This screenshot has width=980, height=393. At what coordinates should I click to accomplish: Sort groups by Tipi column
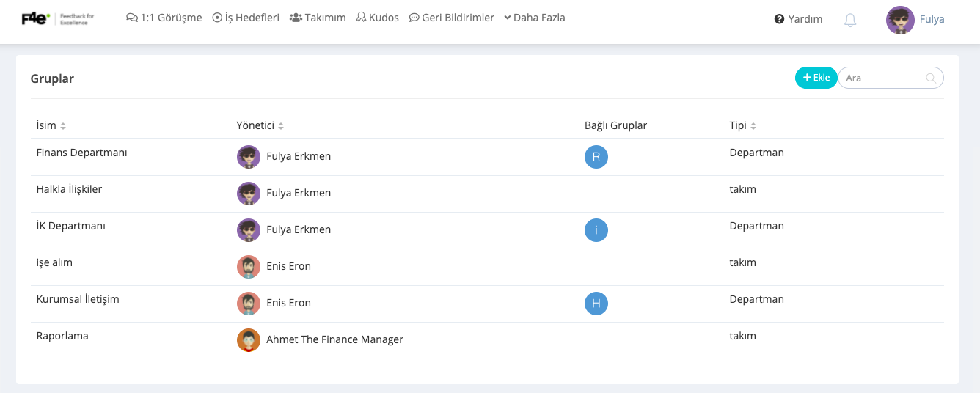tap(753, 126)
